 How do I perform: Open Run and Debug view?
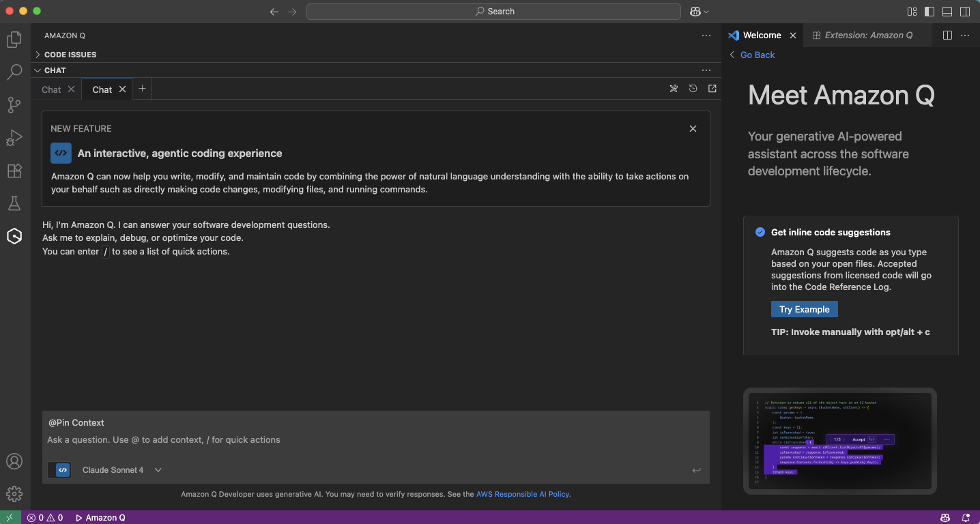(14, 138)
